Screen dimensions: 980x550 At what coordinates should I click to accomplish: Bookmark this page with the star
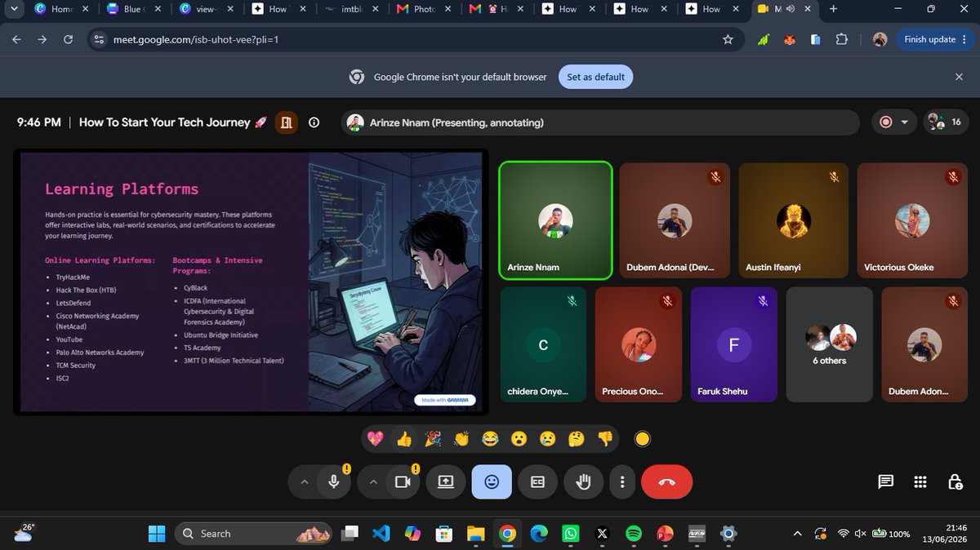(x=728, y=39)
